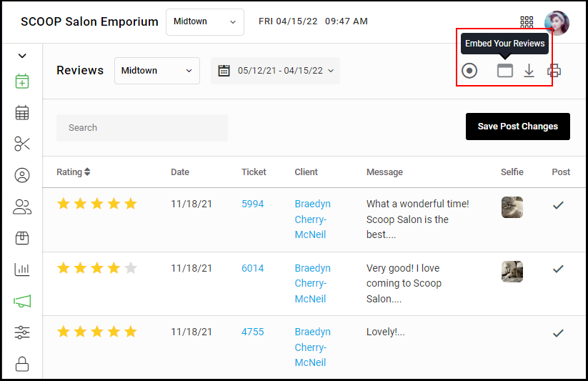Click the Save Post Changes button
Viewport: 588px width, 381px height.
tap(517, 127)
